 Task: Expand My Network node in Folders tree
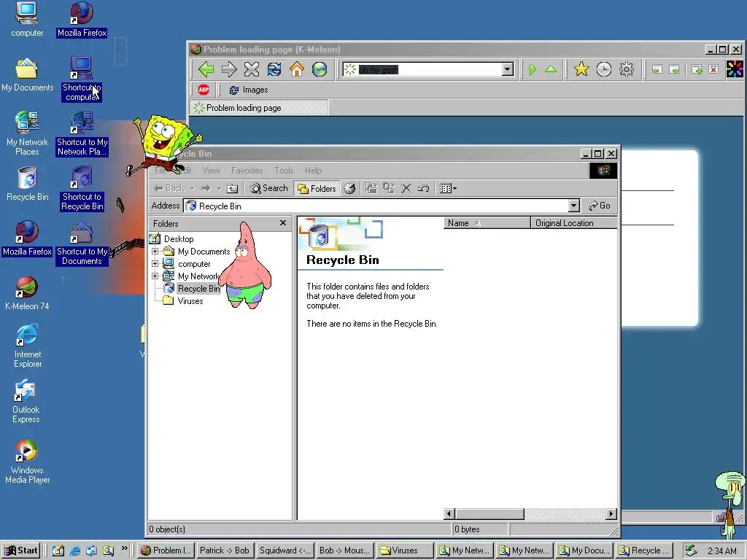155,276
